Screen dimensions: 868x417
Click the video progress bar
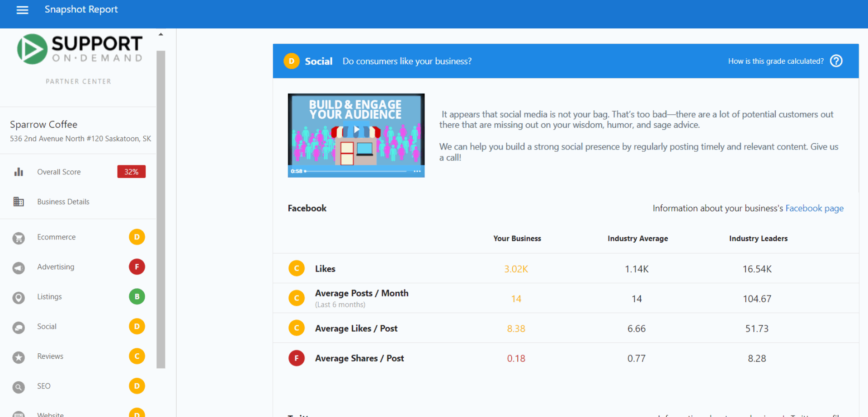(356, 171)
